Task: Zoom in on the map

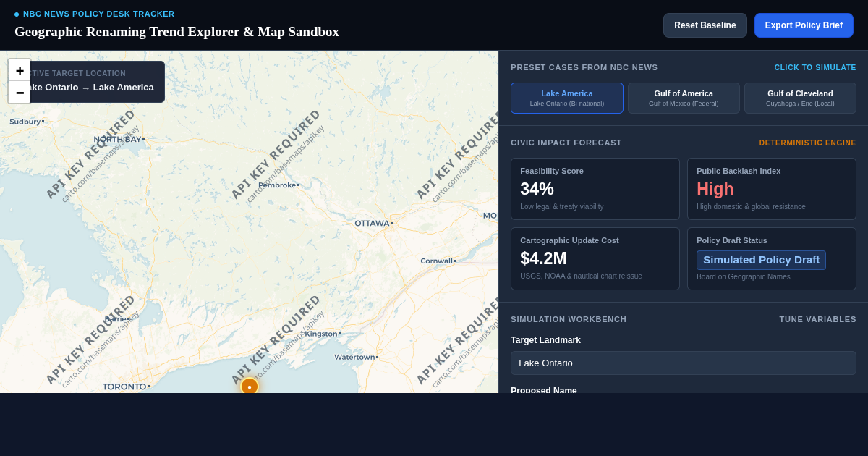Action: 20,70
